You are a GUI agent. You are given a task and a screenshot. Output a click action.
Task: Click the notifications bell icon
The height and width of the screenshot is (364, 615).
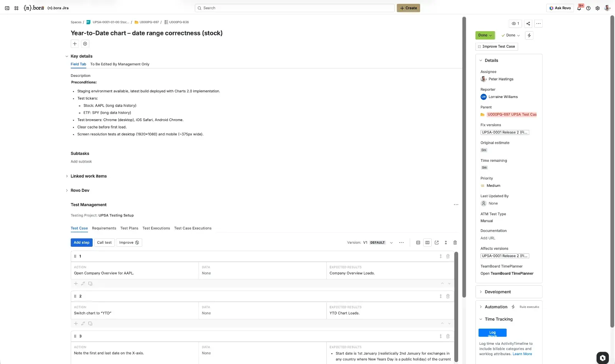pyautogui.click(x=579, y=8)
